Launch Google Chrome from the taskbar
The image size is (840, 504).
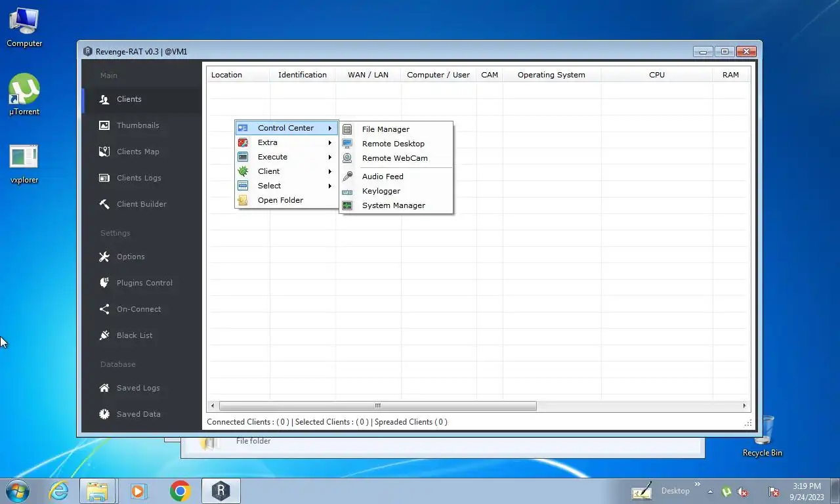tap(180, 491)
